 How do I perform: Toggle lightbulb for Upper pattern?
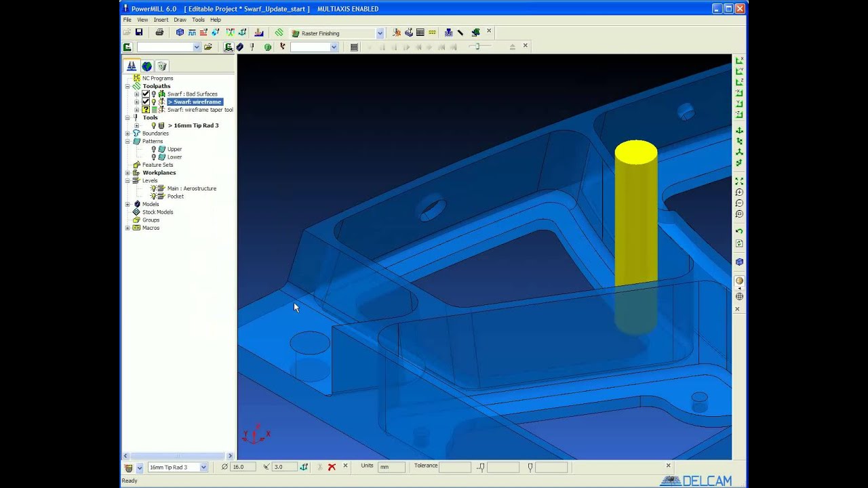154,149
